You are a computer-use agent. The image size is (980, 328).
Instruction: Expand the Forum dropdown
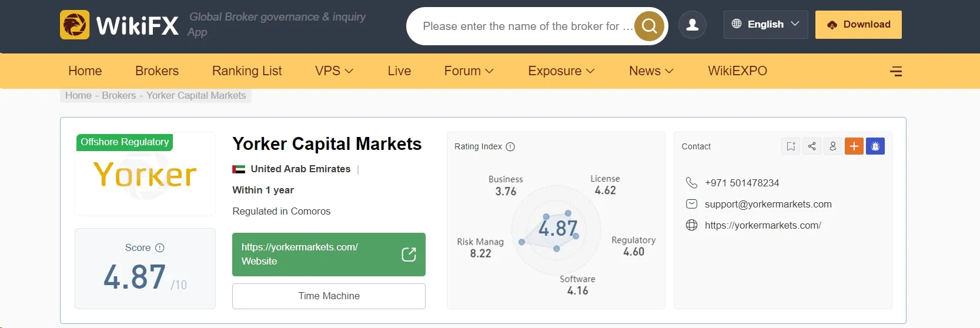click(x=469, y=71)
